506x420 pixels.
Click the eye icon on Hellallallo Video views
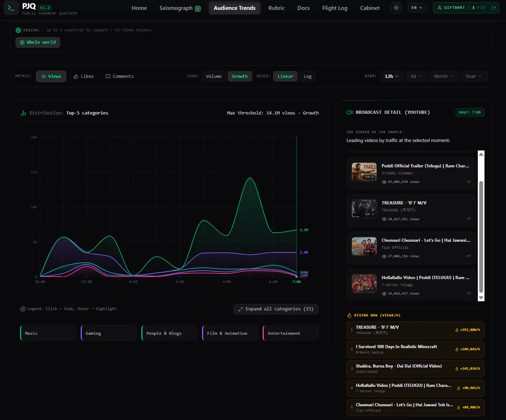tap(384, 294)
